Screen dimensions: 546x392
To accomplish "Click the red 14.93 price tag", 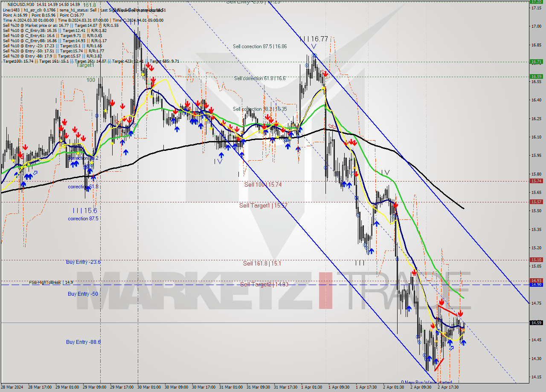I will point(536,280).
